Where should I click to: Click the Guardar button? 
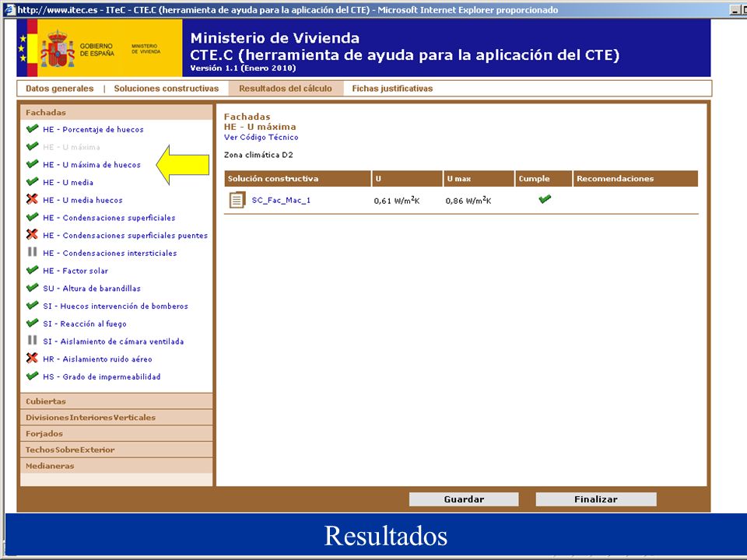(464, 499)
